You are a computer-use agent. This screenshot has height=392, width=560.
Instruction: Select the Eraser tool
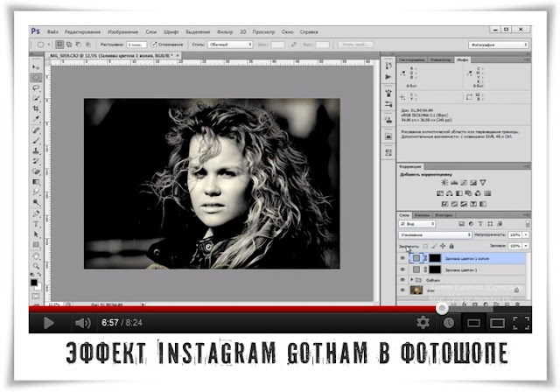click(x=36, y=171)
